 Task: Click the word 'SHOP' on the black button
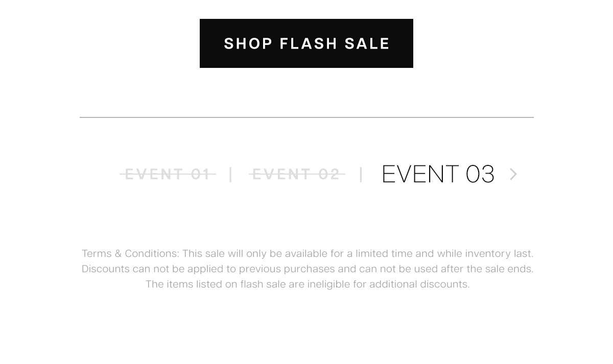pyautogui.click(x=248, y=43)
